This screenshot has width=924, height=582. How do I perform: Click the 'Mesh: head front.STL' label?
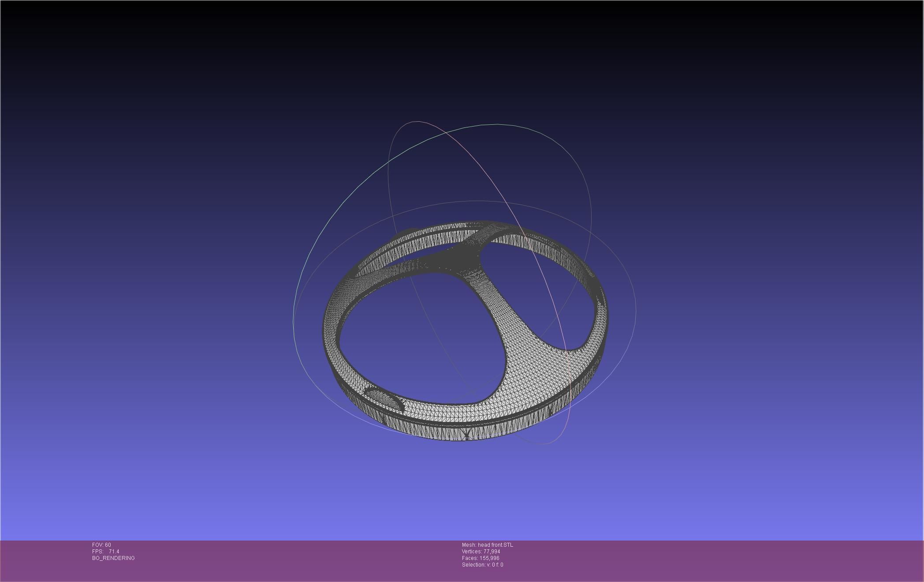point(487,545)
